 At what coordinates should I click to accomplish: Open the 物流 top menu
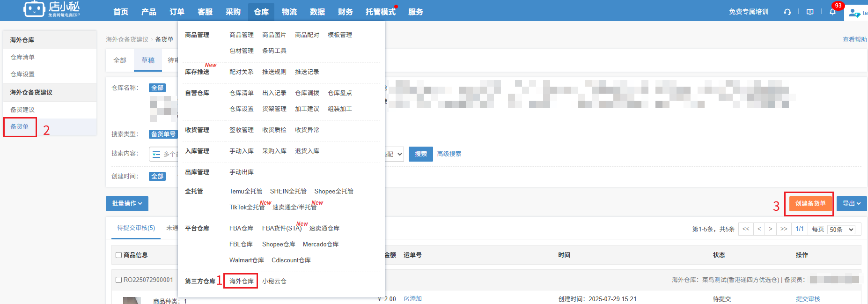coord(289,12)
